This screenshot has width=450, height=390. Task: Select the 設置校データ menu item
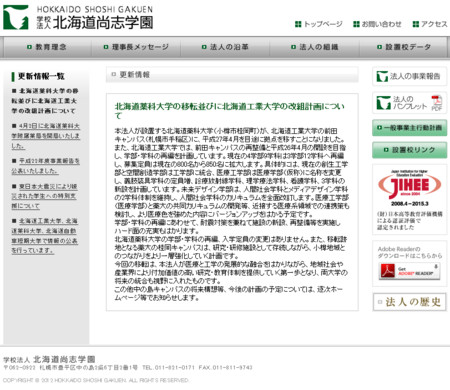point(404,47)
